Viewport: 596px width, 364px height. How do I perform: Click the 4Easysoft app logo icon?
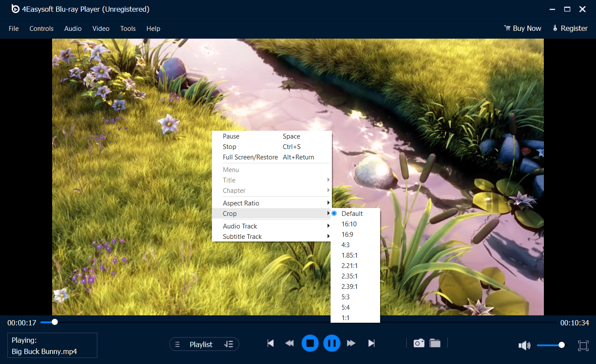(15, 9)
